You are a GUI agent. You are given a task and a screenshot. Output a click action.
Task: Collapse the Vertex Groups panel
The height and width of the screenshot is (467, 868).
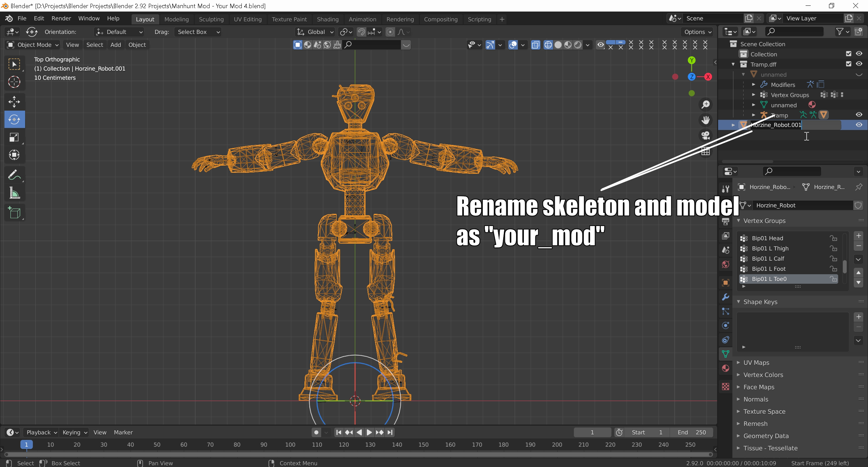click(x=764, y=221)
